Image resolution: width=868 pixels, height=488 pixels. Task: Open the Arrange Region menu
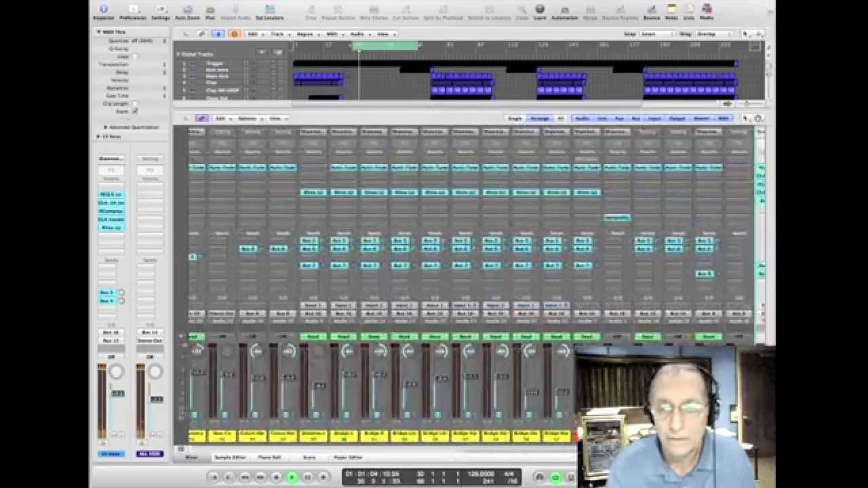(x=307, y=34)
